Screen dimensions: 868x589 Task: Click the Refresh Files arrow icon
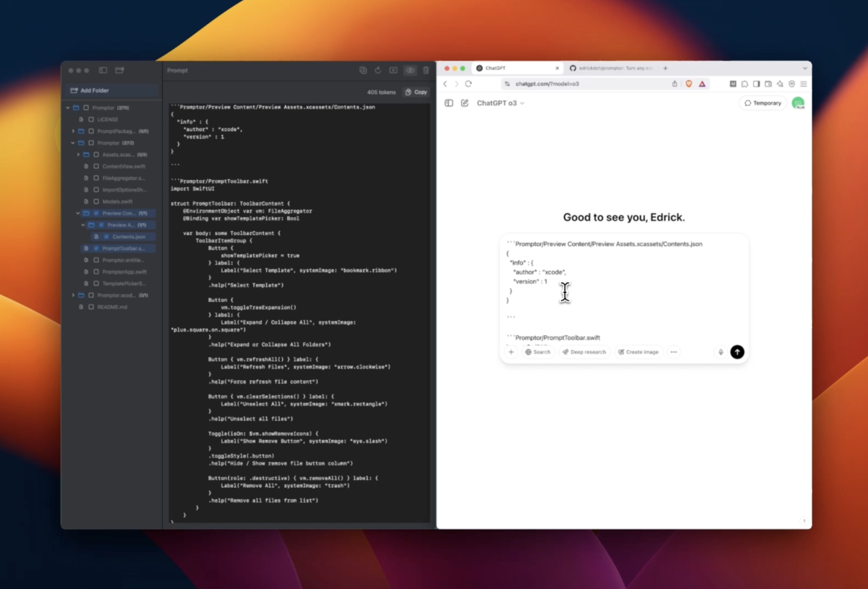pos(378,70)
